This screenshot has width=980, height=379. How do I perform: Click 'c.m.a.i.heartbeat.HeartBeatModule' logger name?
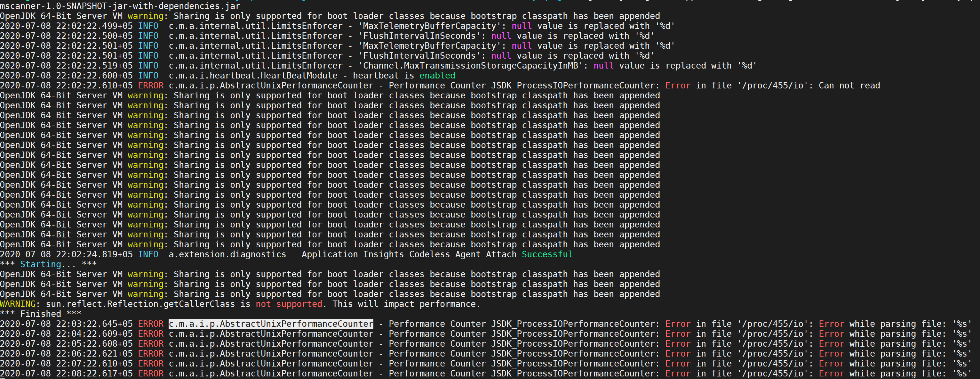(253, 75)
